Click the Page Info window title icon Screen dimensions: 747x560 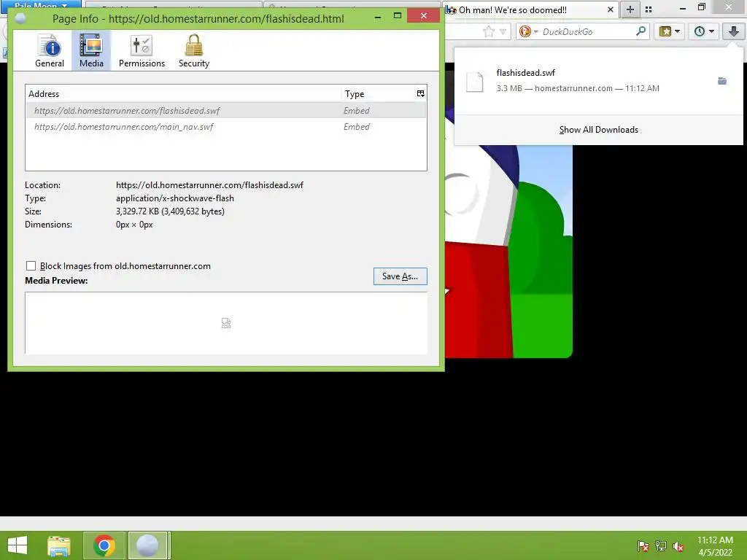[20, 18]
